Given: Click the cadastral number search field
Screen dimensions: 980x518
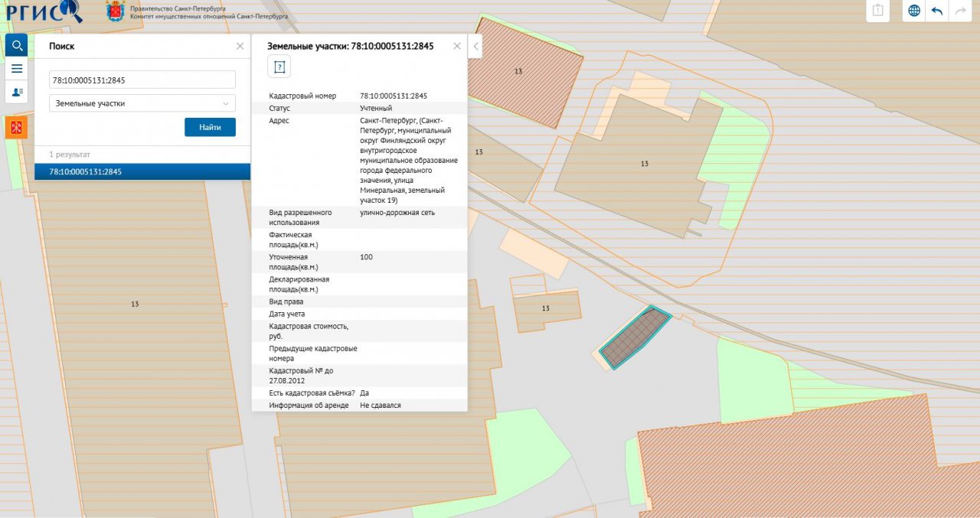Looking at the screenshot, I should coord(142,80).
